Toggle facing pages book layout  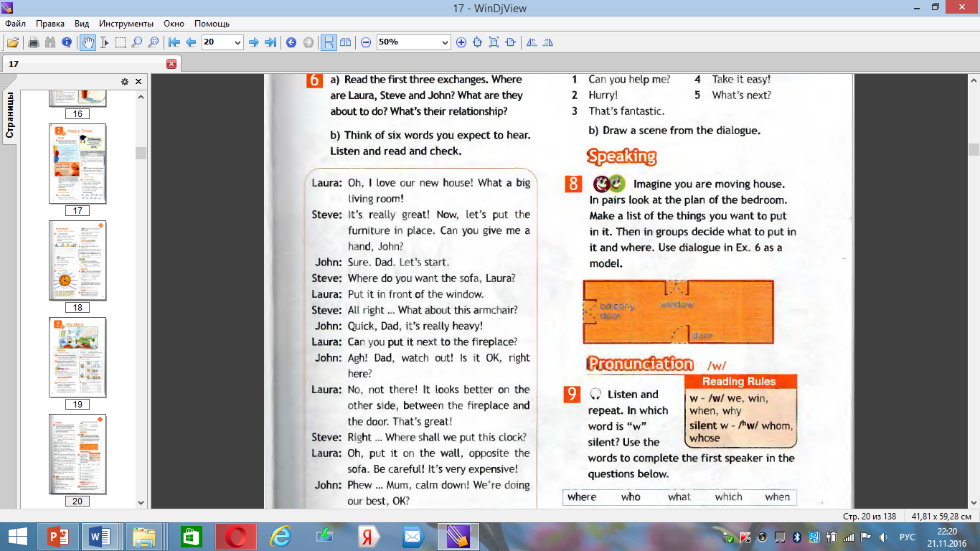point(345,42)
